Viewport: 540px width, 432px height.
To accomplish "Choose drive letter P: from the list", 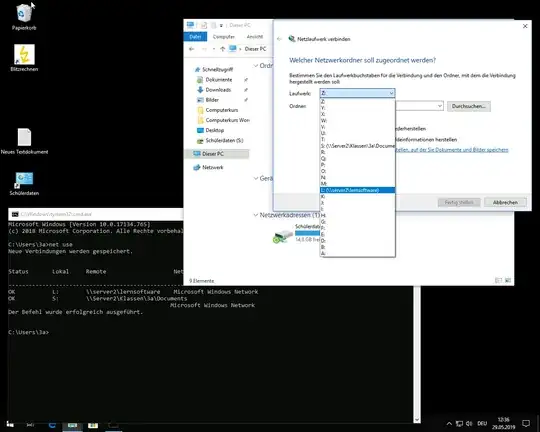I will coord(357,165).
